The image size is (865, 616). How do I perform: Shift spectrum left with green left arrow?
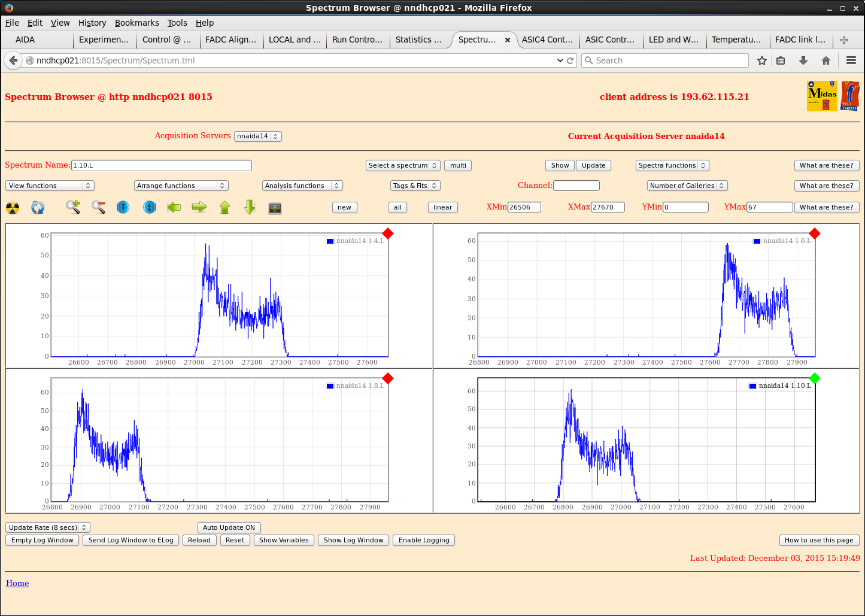click(x=174, y=207)
